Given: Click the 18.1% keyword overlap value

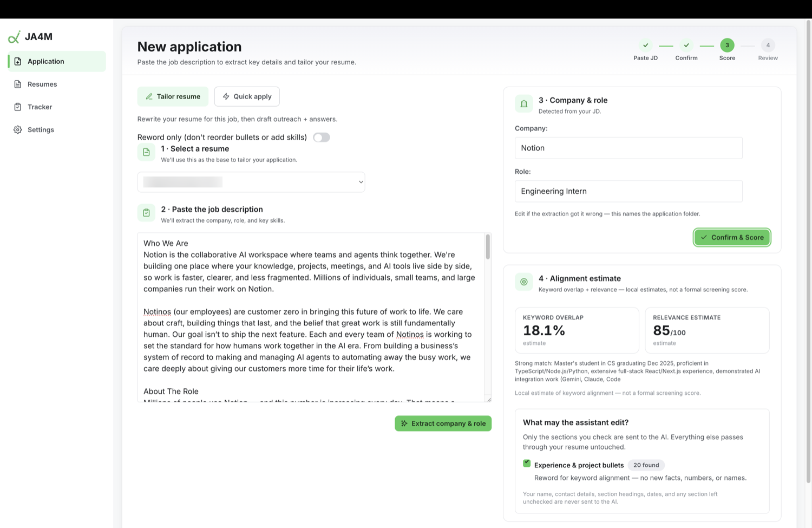Looking at the screenshot, I should pos(544,330).
